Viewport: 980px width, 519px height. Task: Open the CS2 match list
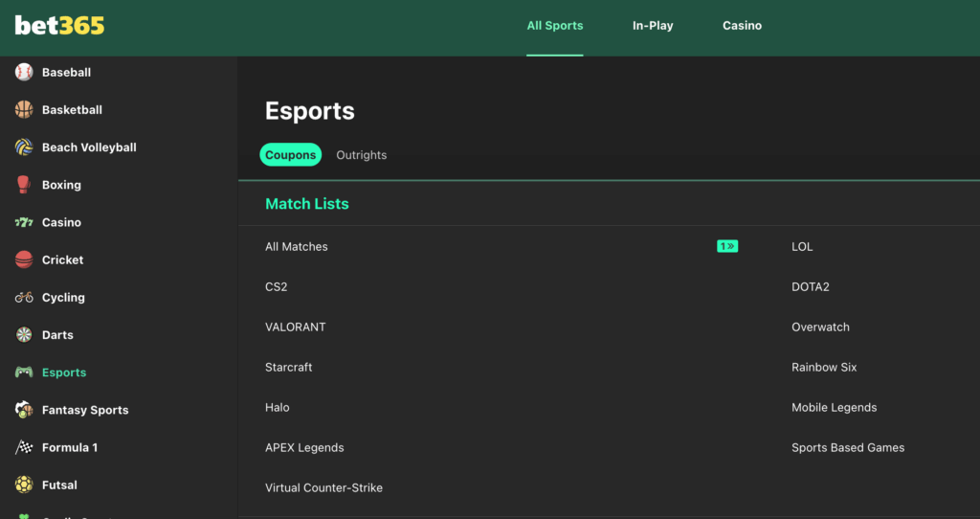[277, 286]
